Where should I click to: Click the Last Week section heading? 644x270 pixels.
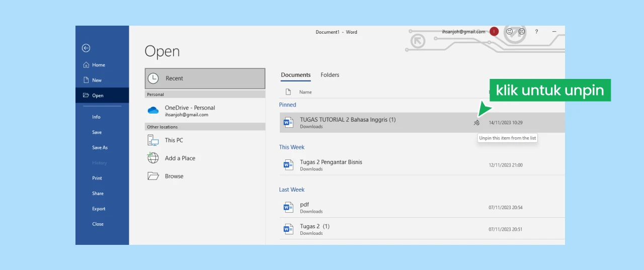tap(292, 190)
